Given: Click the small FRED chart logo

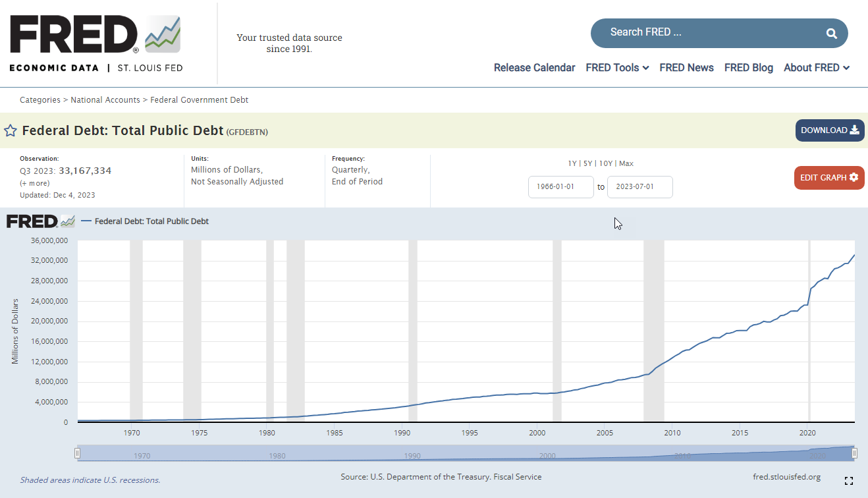Looking at the screenshot, I should click(41, 221).
